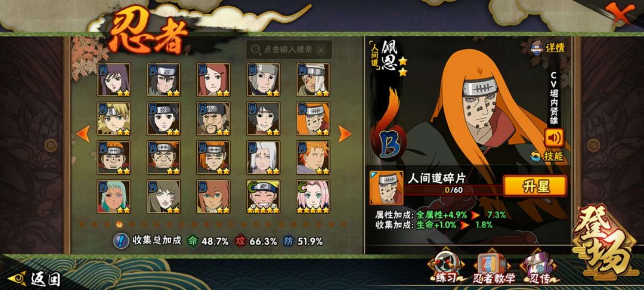
Task: Select the C-rank Sakura ninja portrait
Action: tap(313, 197)
